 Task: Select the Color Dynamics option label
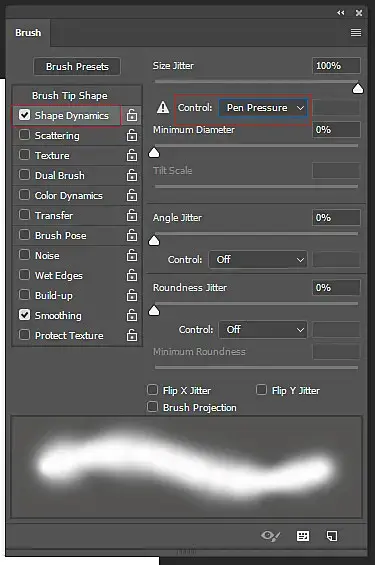coord(69,196)
